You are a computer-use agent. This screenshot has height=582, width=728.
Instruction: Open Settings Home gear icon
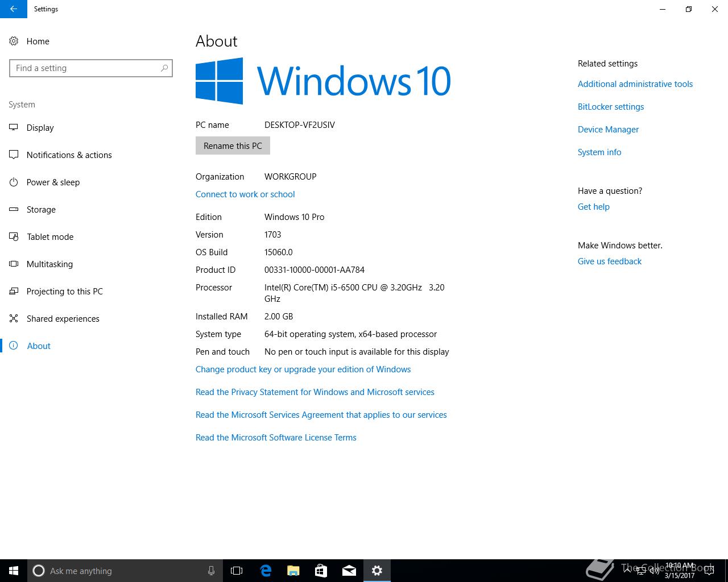point(14,41)
